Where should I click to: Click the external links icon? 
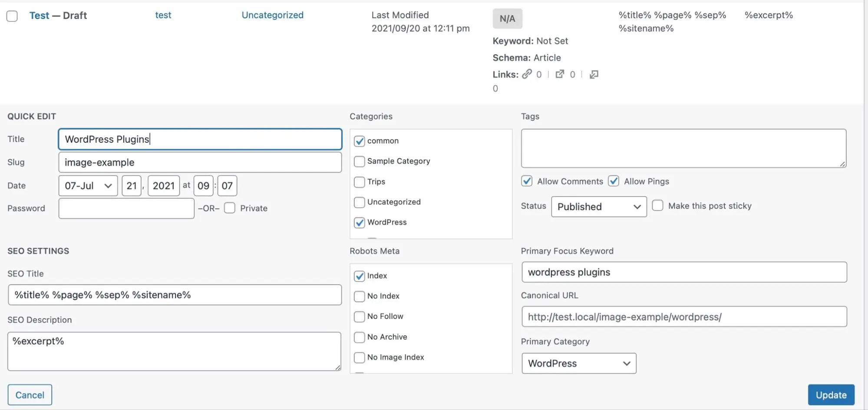click(560, 74)
